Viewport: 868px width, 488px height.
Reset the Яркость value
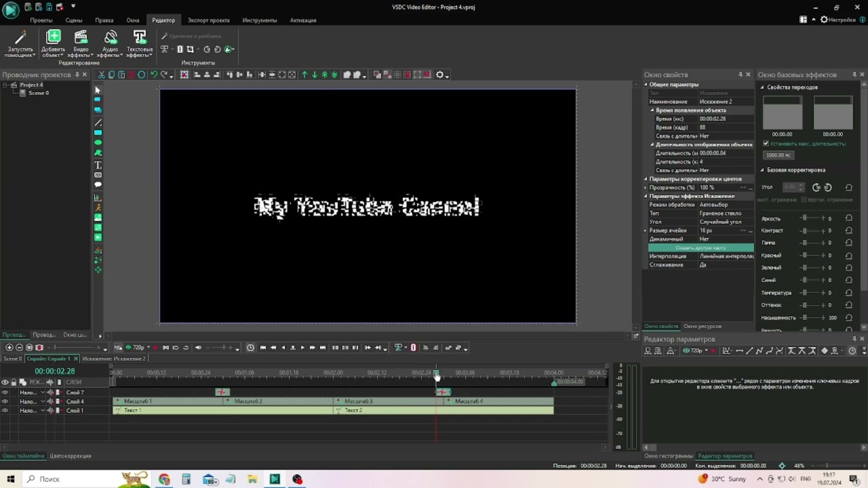tap(848, 218)
